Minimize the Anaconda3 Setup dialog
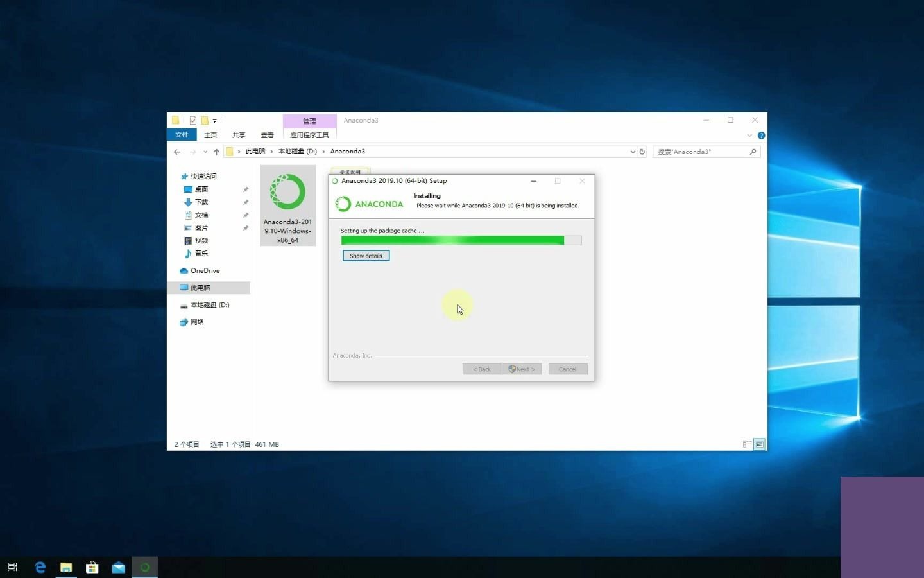924x578 pixels. click(x=533, y=181)
